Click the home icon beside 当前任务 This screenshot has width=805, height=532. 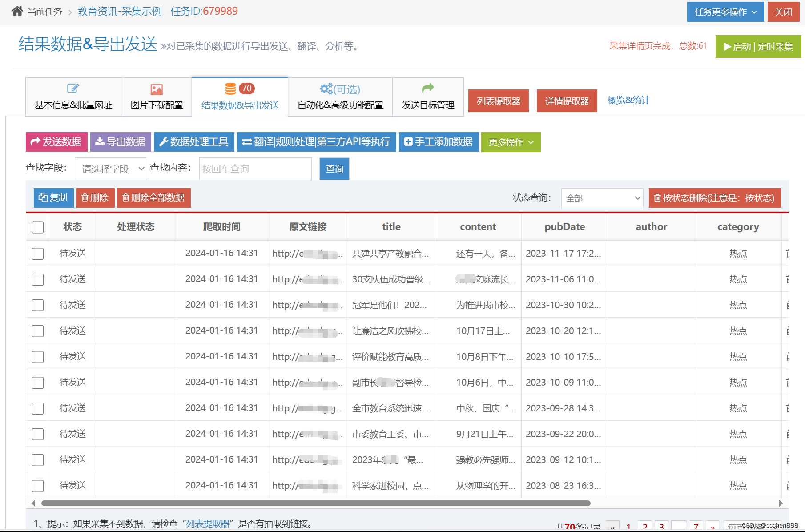pyautogui.click(x=17, y=11)
